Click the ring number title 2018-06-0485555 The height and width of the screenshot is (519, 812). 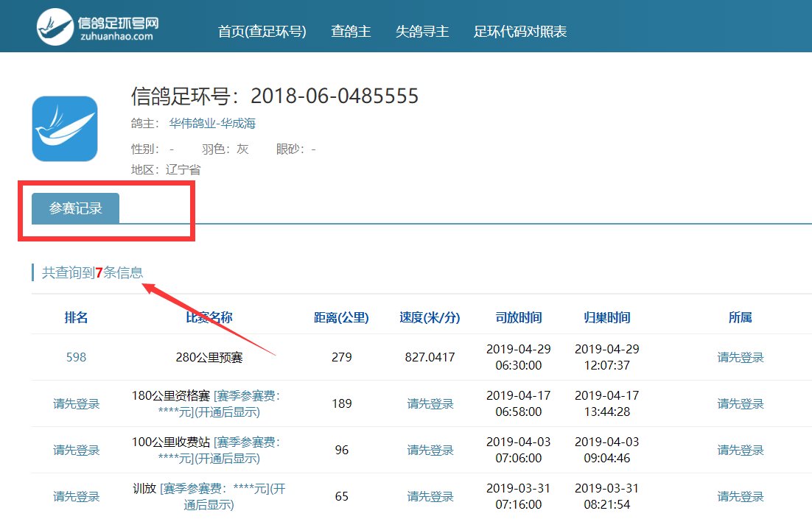[x=333, y=96]
